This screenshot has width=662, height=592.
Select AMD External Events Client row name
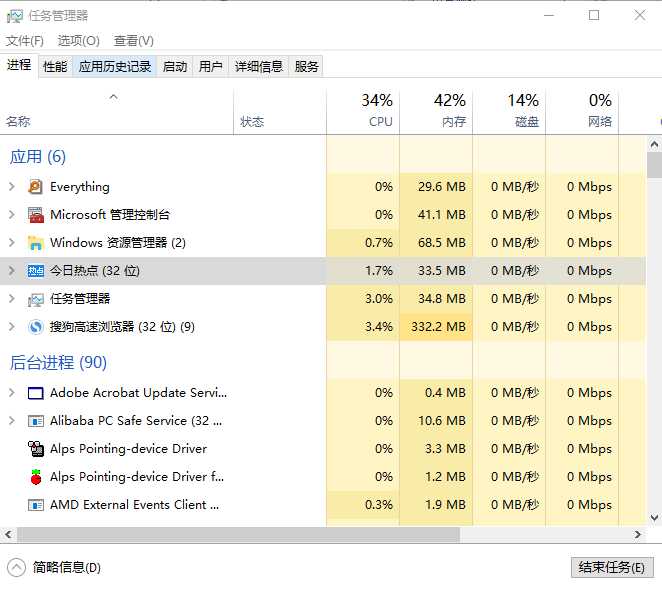coord(134,505)
